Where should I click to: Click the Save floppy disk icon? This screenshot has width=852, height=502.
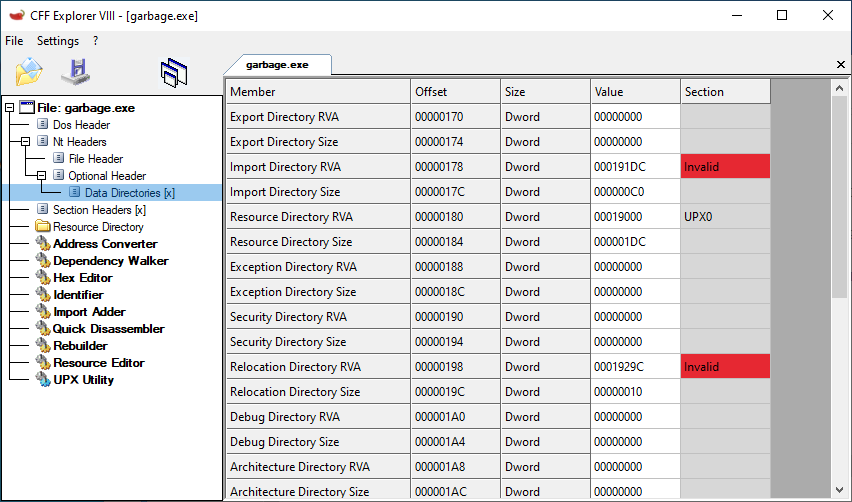(75, 72)
